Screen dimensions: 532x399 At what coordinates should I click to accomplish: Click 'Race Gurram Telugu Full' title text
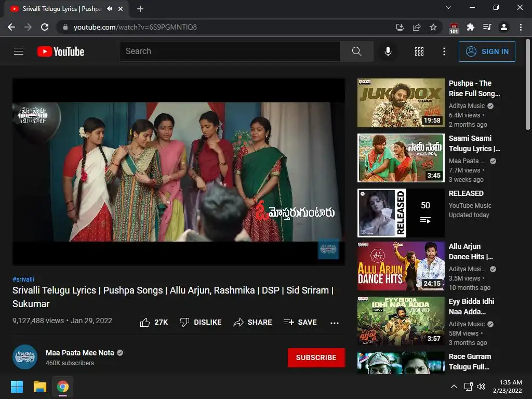[x=470, y=362]
